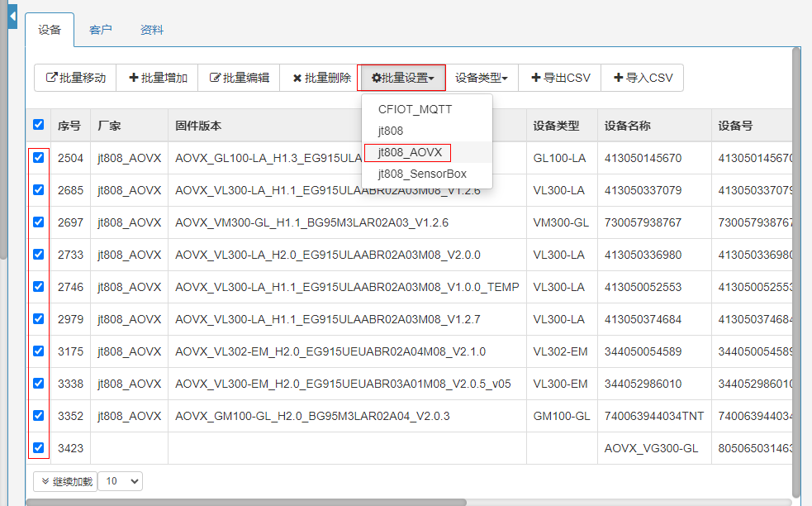Toggle the checkbox for row 3352
812x506 pixels.
point(38,415)
